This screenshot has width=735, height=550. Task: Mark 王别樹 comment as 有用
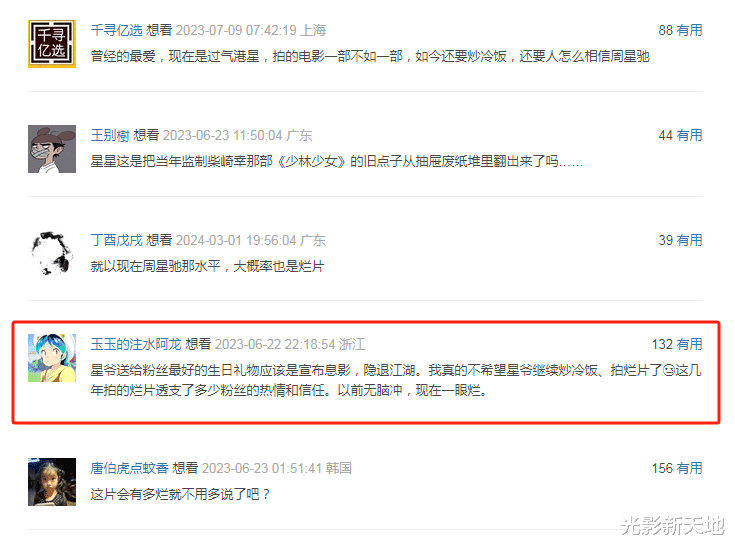690,136
